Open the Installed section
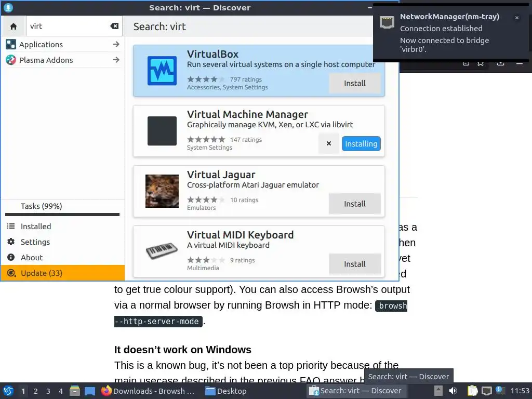The width and height of the screenshot is (532, 399). (63, 227)
